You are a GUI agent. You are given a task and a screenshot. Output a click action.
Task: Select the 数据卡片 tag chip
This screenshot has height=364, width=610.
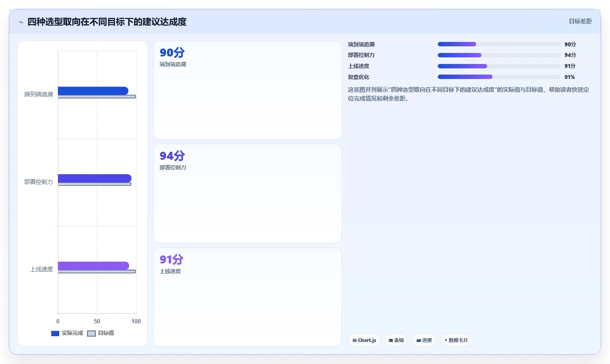[456, 340]
